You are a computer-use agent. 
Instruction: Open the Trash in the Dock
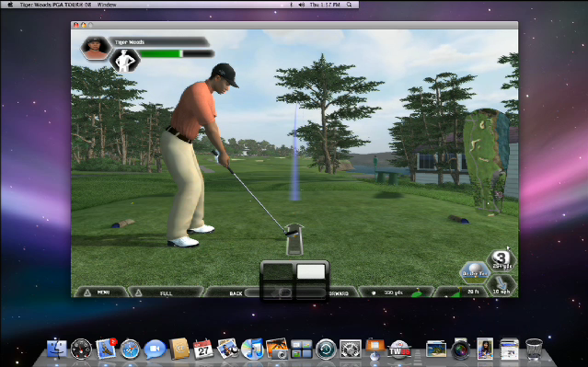coord(534,349)
